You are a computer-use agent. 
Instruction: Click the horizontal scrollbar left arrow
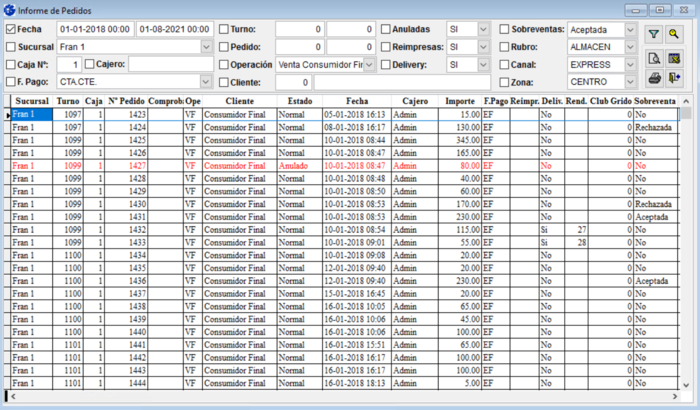[x=13, y=396]
